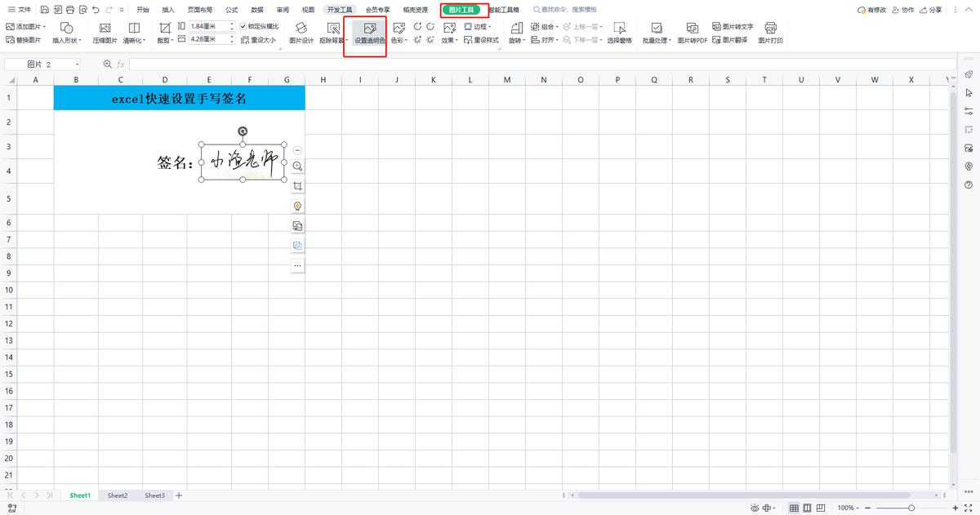Open the Sheet2 worksheet tab
Image resolution: width=980 pixels, height=515 pixels.
pyautogui.click(x=118, y=495)
